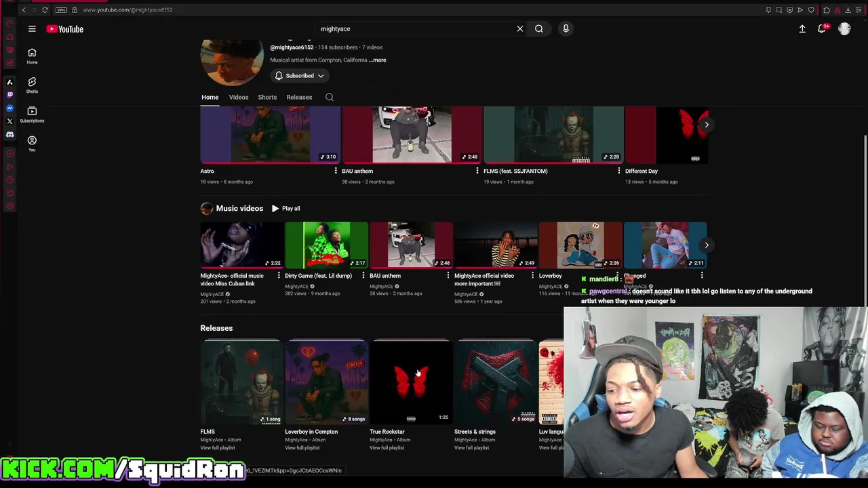Viewport: 868px width, 488px height.
Task: Open Shorts from the left sidebar
Action: (x=32, y=85)
